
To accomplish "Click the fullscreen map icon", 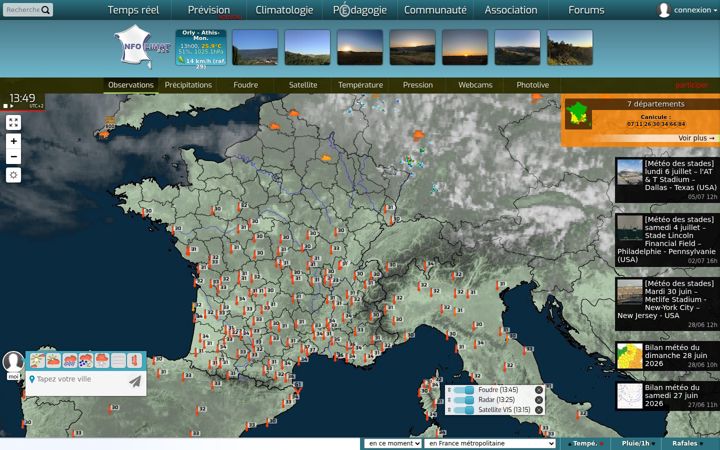I will click(13, 123).
